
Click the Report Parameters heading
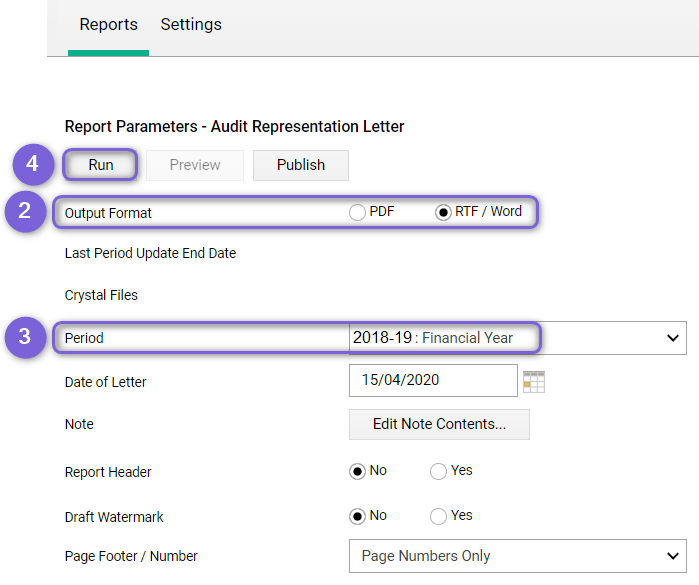pyautogui.click(x=234, y=127)
